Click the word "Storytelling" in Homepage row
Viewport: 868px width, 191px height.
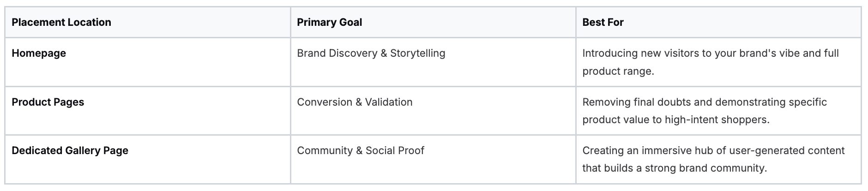click(417, 53)
